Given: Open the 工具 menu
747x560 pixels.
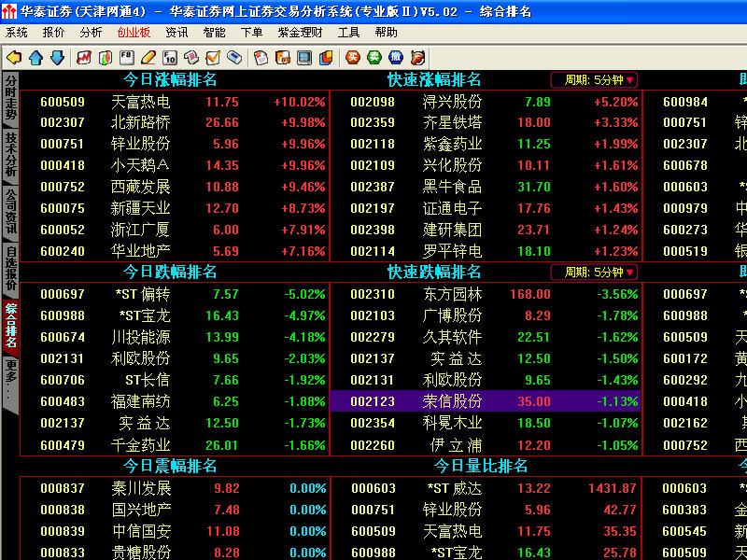Looking at the screenshot, I should [348, 33].
